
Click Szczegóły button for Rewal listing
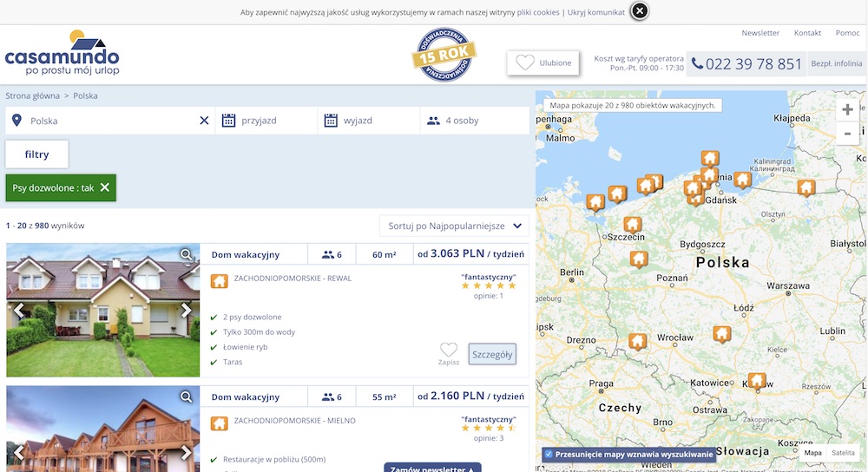492,354
